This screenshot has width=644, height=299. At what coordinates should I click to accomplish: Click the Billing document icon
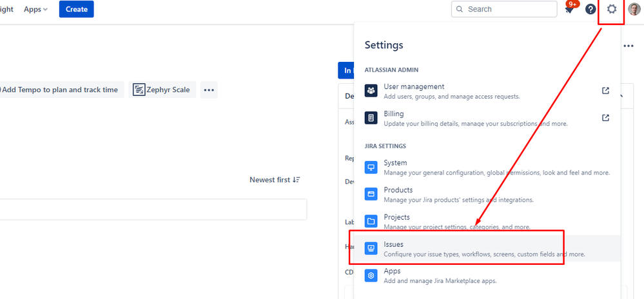371,118
